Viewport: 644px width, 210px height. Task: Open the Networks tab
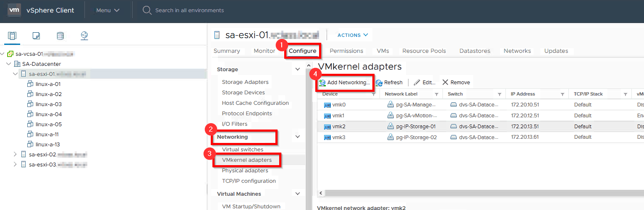(x=517, y=51)
